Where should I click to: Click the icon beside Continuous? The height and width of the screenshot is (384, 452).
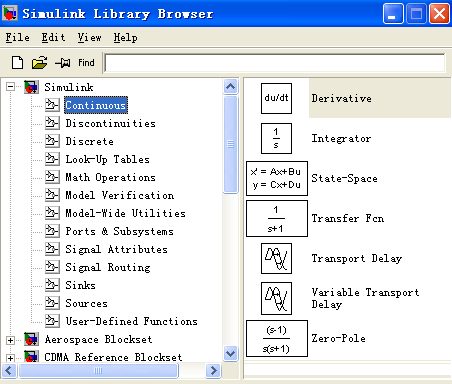pyautogui.click(x=52, y=105)
